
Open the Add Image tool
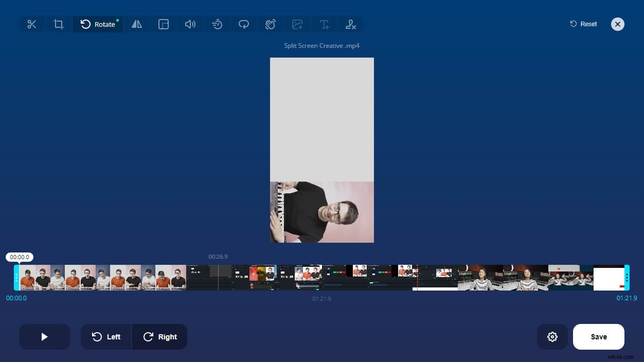click(297, 24)
